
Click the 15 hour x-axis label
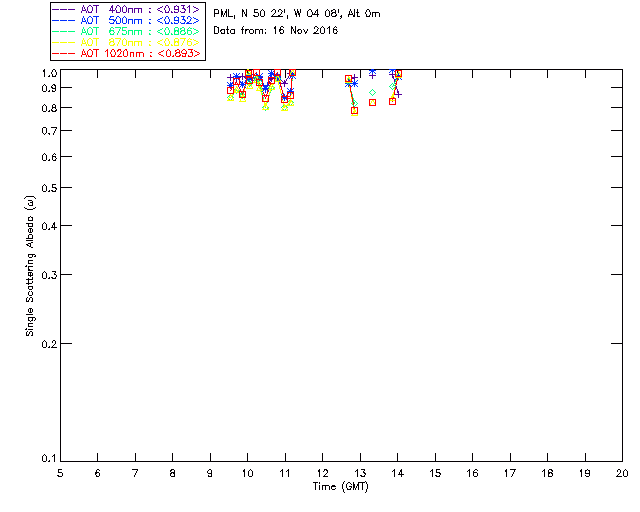[x=435, y=473]
